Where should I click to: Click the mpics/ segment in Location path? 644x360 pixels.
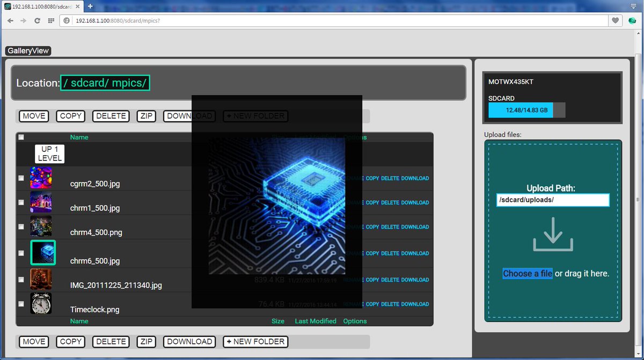click(129, 83)
